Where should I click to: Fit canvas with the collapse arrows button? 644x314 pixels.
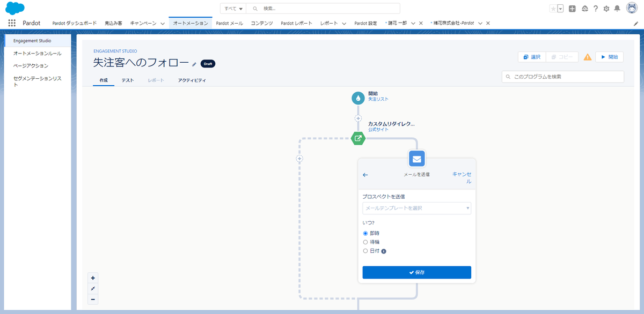[x=93, y=289]
